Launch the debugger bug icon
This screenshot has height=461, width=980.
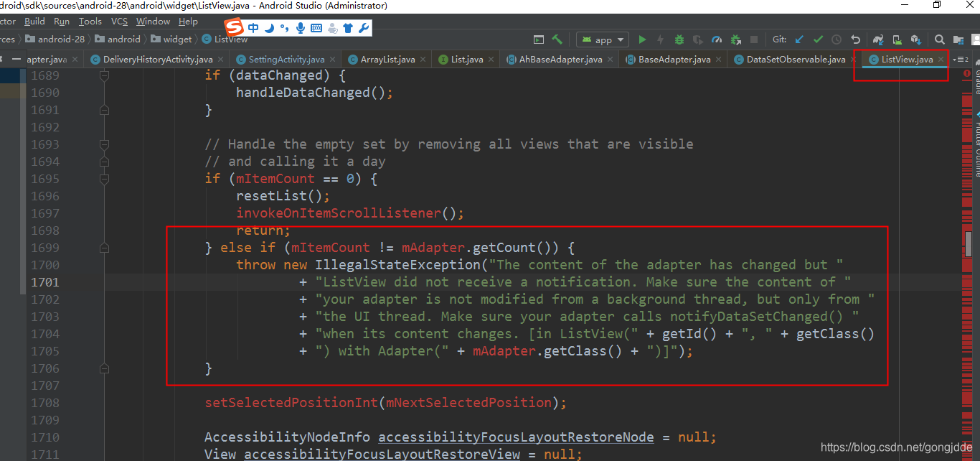pyautogui.click(x=681, y=39)
